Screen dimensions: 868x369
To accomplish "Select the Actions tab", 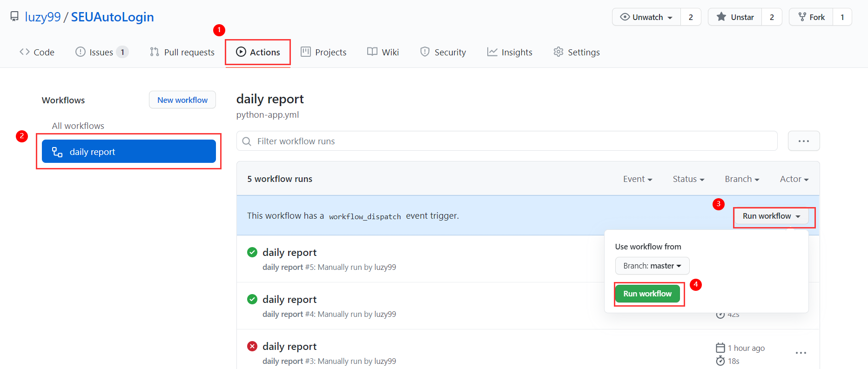I will click(258, 52).
